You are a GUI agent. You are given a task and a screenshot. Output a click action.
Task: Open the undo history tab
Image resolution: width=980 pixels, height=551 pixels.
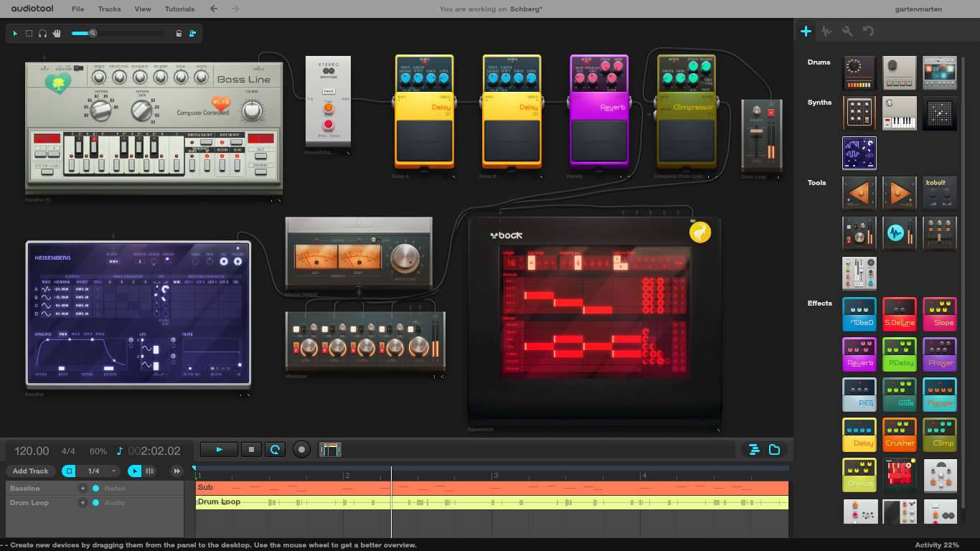pos(868,31)
